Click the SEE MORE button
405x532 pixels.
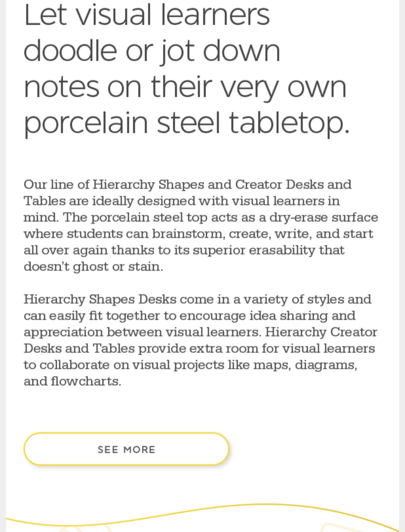126,449
